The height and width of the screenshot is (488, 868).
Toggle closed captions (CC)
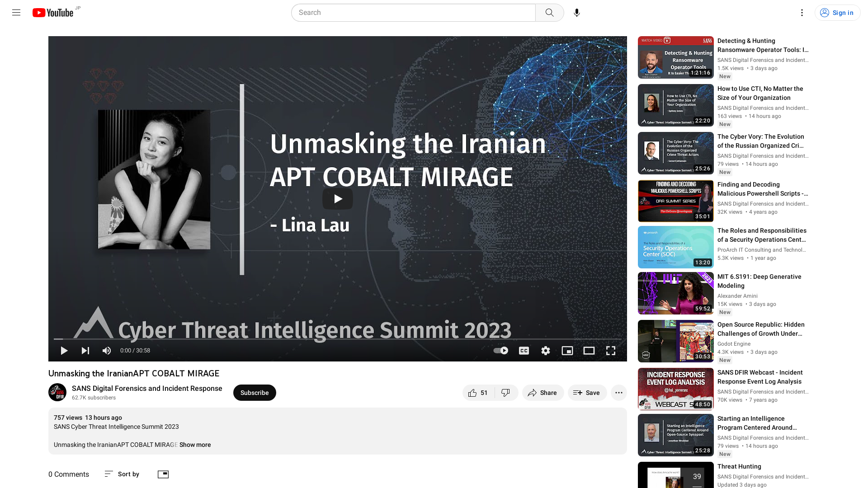(x=524, y=351)
